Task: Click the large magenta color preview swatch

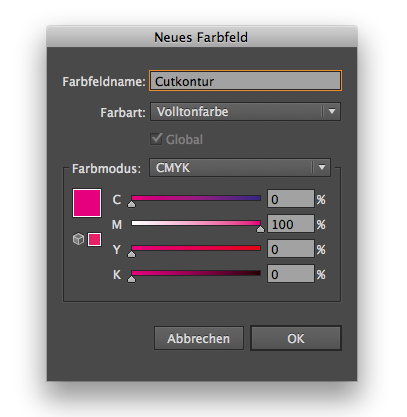Action: click(x=87, y=203)
